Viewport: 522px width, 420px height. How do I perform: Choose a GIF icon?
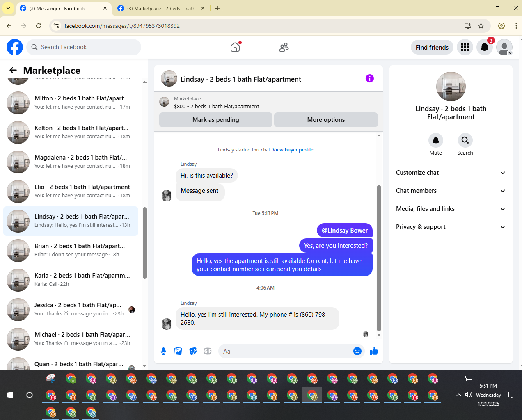(208, 351)
